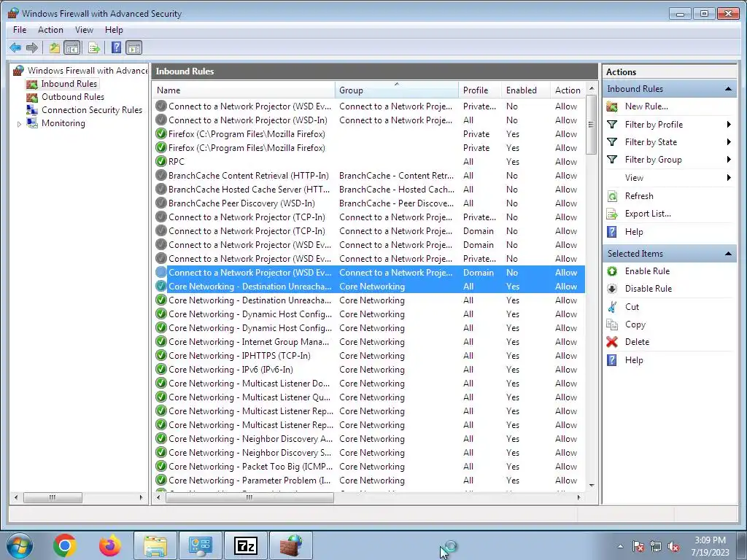Toggle the console tree pane toolbar icon
747x560 pixels.
tap(72, 47)
